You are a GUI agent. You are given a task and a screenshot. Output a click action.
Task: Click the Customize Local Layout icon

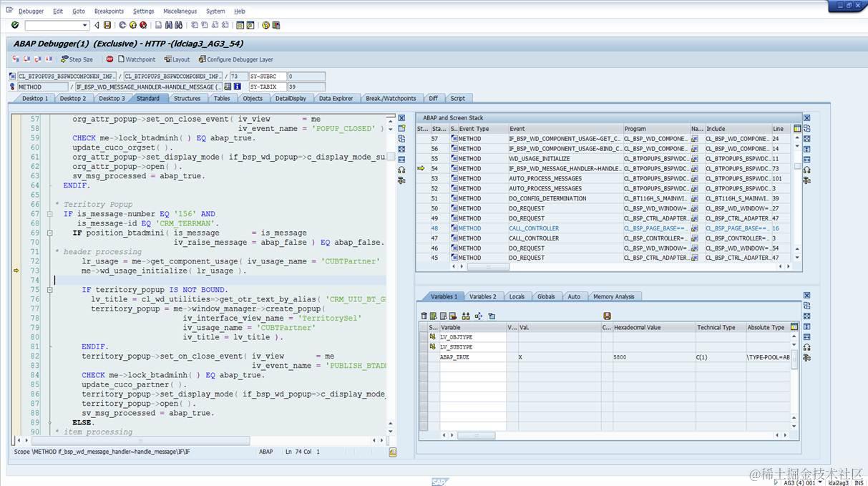[x=276, y=25]
